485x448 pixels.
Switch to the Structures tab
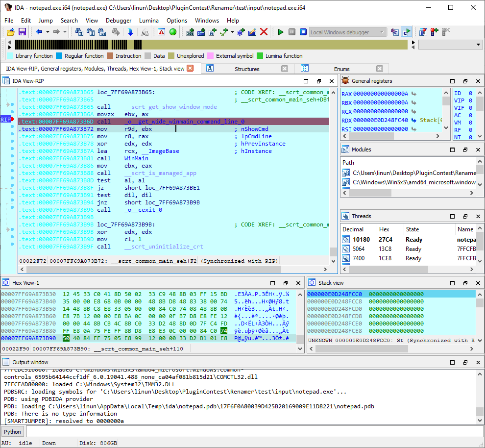[x=247, y=69]
